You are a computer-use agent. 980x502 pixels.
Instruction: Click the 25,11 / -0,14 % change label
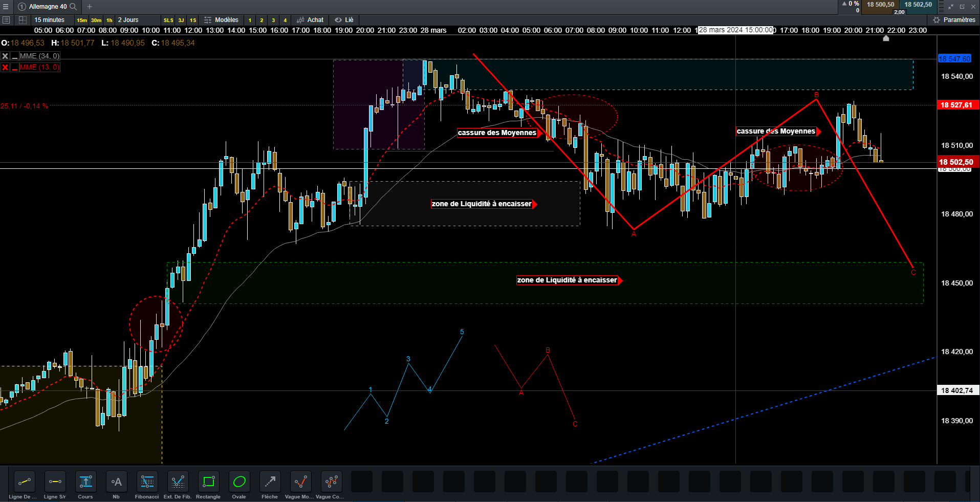24,106
